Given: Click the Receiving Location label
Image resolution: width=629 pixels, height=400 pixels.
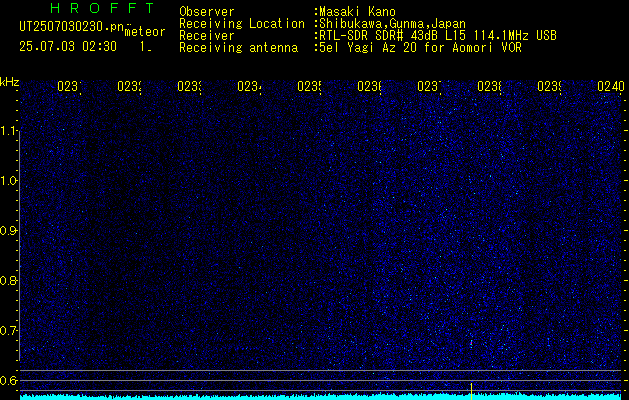Looking at the screenshot, I should pos(242,24).
